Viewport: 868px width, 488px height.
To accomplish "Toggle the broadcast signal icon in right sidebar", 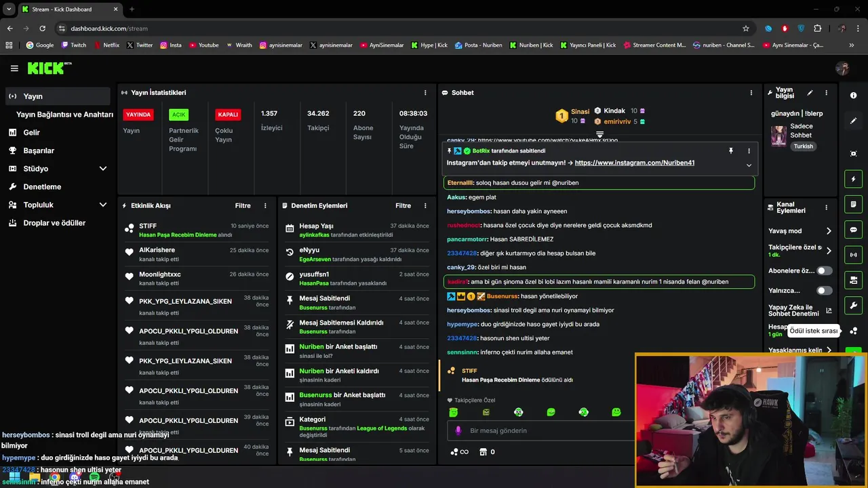I will 853,255.
